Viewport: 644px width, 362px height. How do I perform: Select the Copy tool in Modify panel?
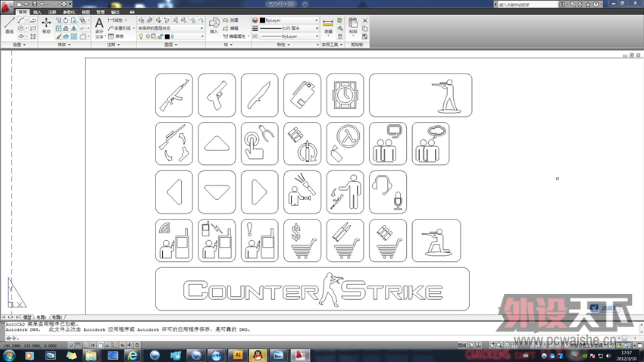[x=59, y=20]
